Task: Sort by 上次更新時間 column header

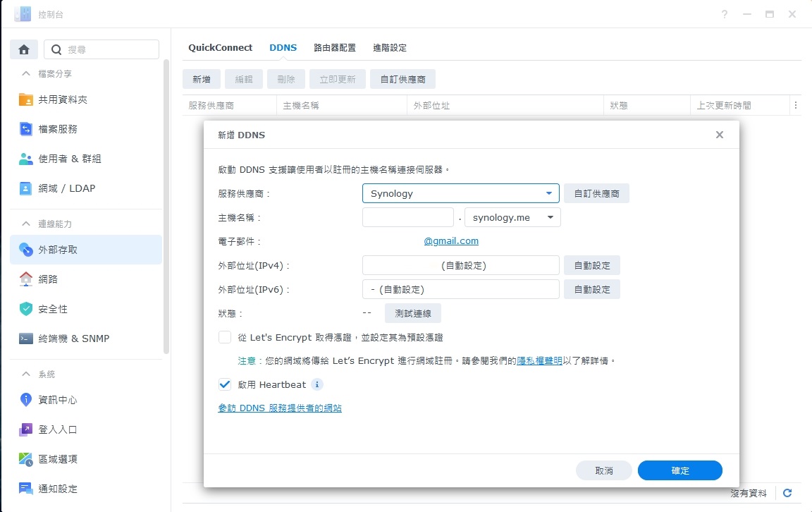Action: pyautogui.click(x=739, y=105)
